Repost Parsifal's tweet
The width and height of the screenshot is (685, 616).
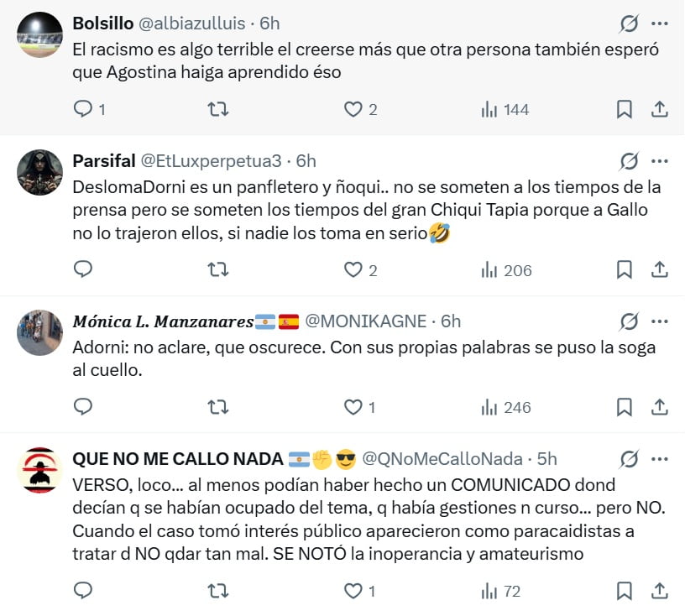218,269
